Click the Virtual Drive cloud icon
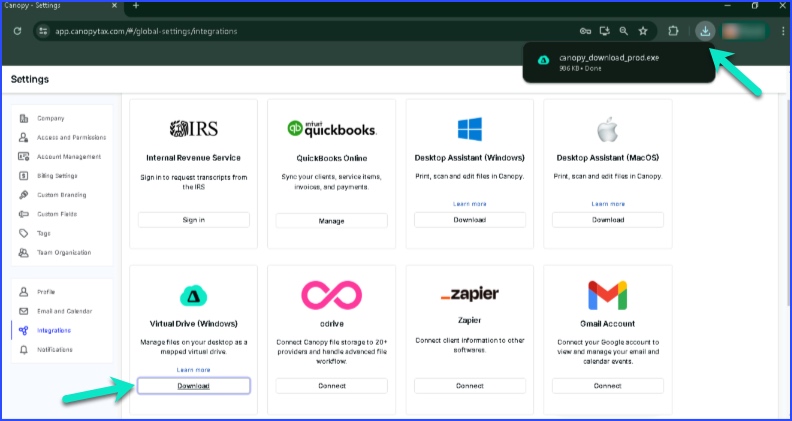This screenshot has width=792, height=421. click(x=193, y=296)
